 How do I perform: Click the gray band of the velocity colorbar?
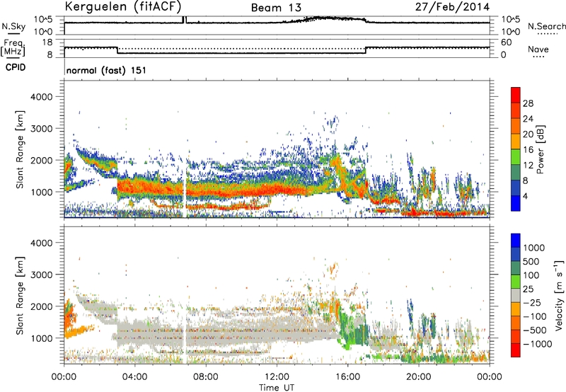[516, 295]
